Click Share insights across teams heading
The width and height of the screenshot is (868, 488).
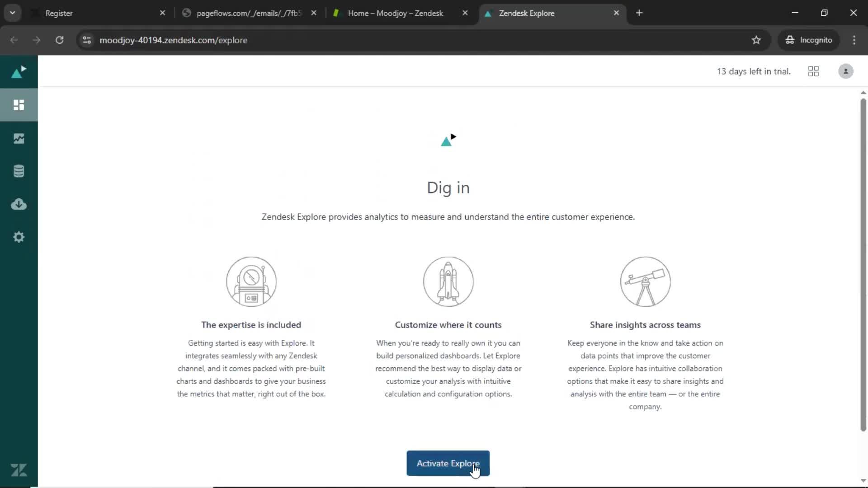click(x=645, y=325)
